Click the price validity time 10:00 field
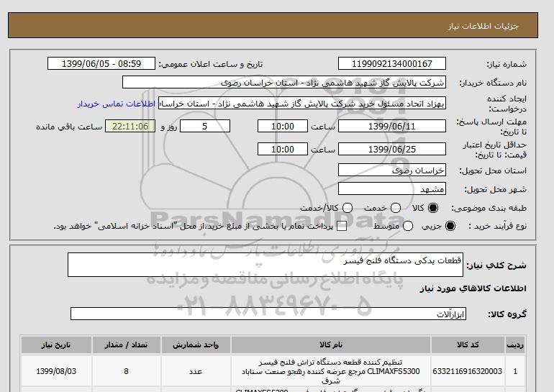 click(x=283, y=149)
